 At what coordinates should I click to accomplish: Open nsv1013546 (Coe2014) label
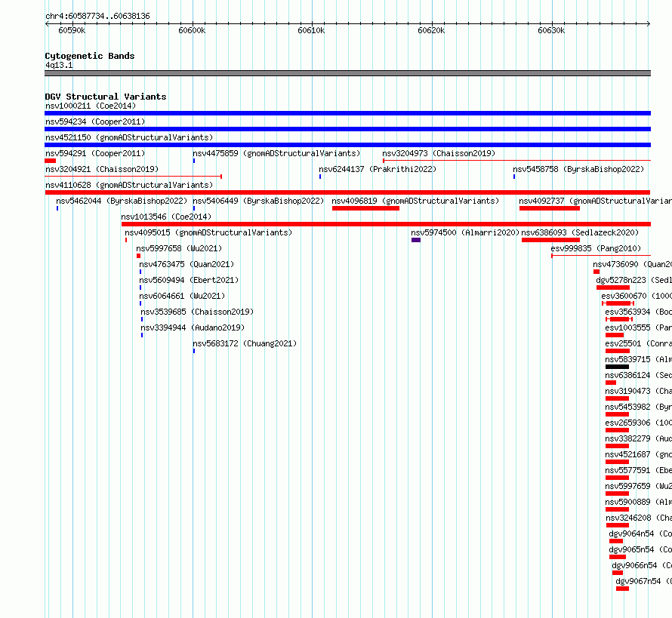point(166,217)
